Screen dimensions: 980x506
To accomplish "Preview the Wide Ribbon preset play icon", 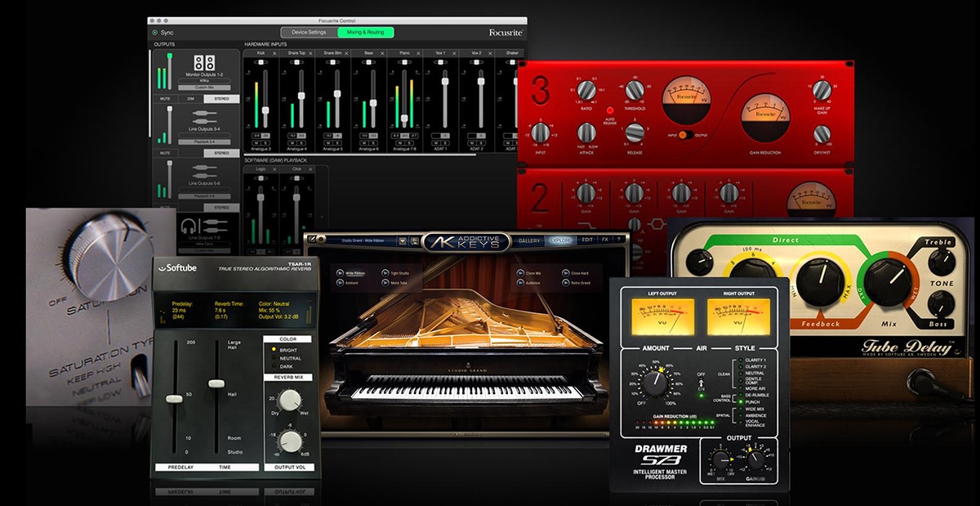I will (x=338, y=272).
